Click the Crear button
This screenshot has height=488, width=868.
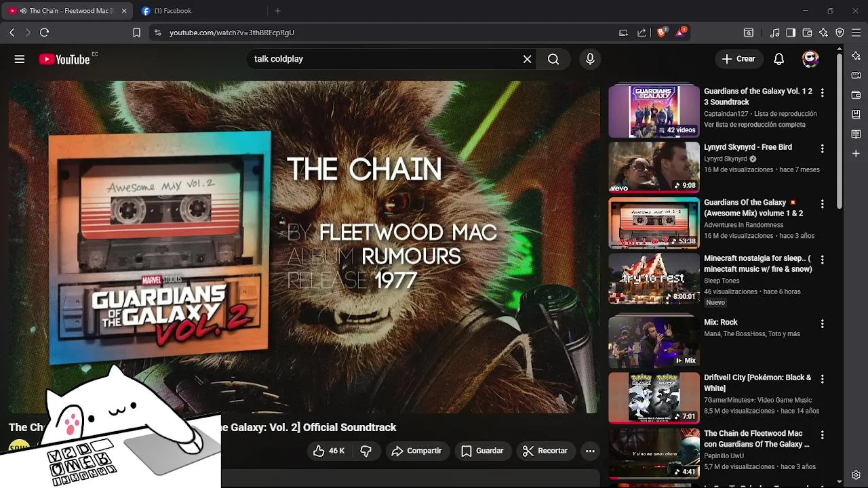point(739,59)
